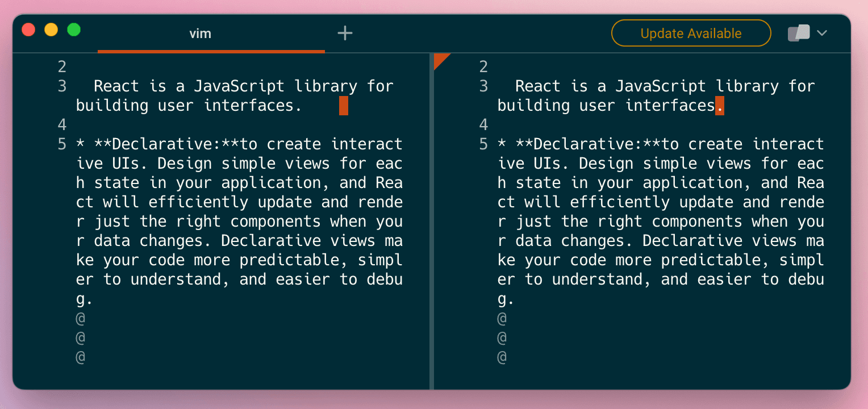Viewport: 868px width, 409px height.
Task: Click the orange corner triangle in right pane
Action: click(x=440, y=59)
